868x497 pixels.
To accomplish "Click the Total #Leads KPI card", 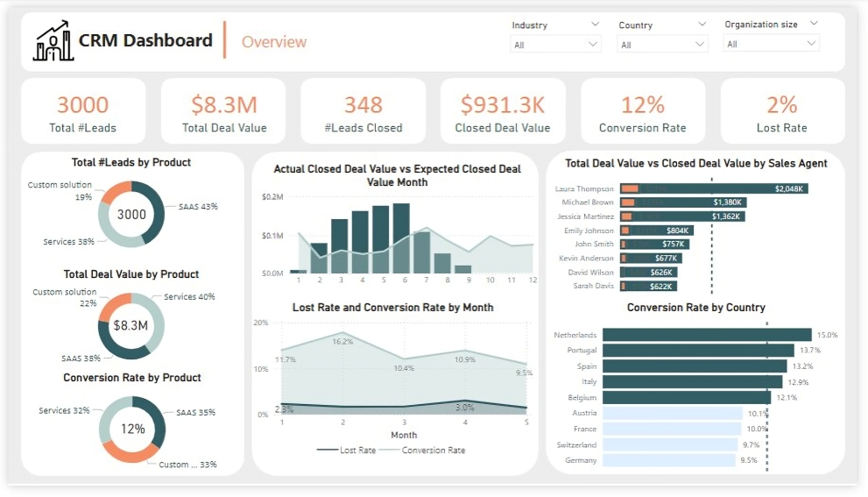I will pyautogui.click(x=83, y=111).
